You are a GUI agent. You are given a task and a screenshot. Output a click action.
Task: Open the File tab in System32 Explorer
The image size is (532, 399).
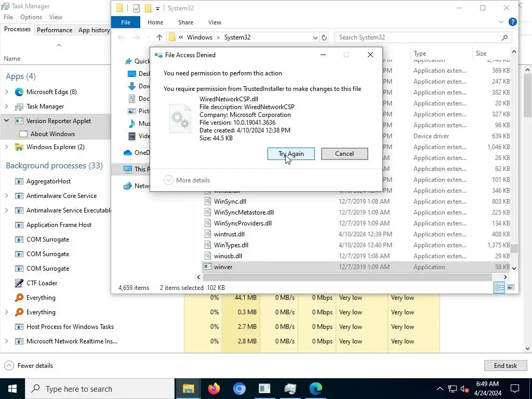[x=126, y=22]
